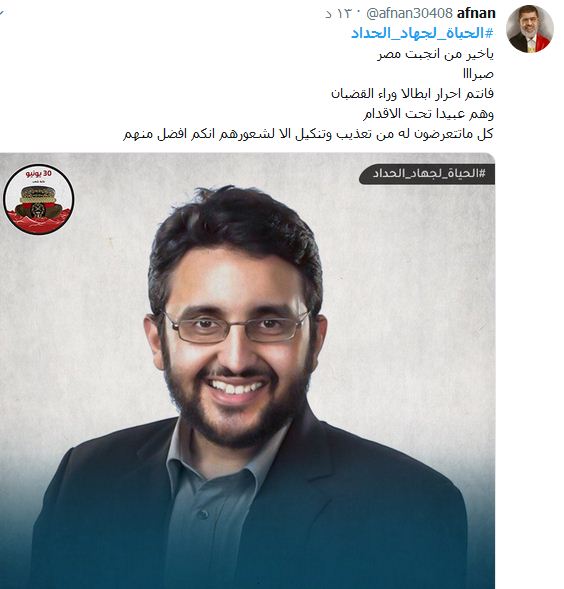Click the tweet timestamp "١٣٠ د"
The height and width of the screenshot is (589, 564).
click(x=338, y=14)
